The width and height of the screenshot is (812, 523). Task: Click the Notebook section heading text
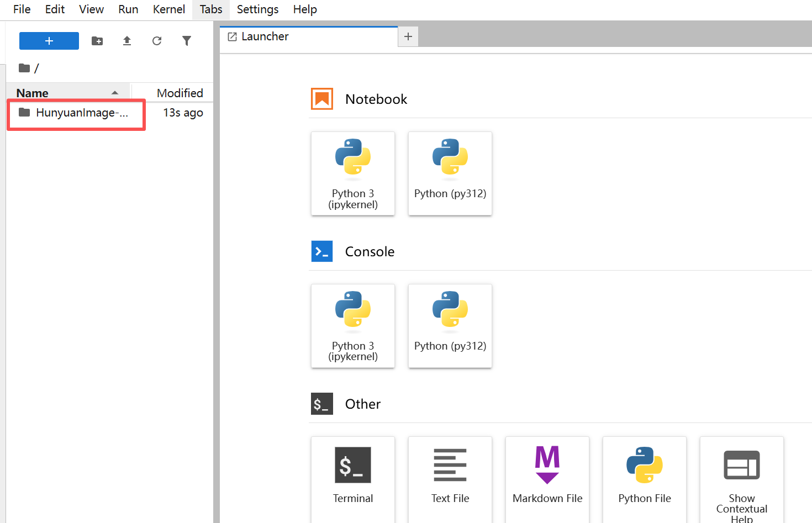[x=376, y=99]
